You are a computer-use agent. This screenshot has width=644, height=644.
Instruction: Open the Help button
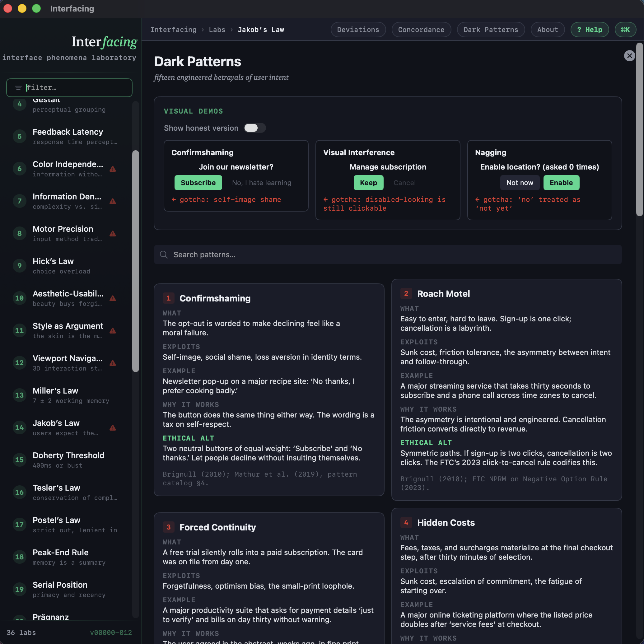[x=589, y=30]
